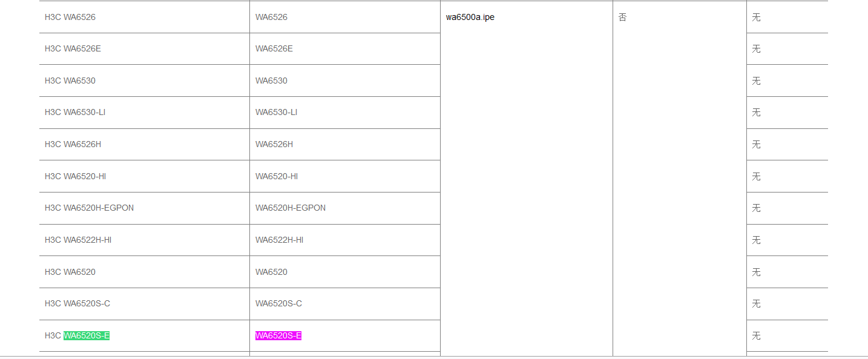Click the "H3C WA6526E" cell in first column
The height and width of the screenshot is (359, 868).
point(73,48)
